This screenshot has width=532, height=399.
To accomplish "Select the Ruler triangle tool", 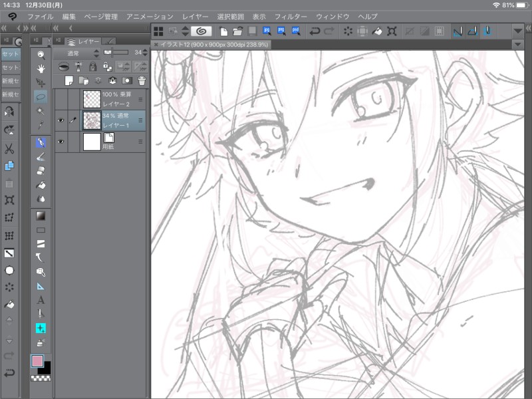I will (41, 286).
